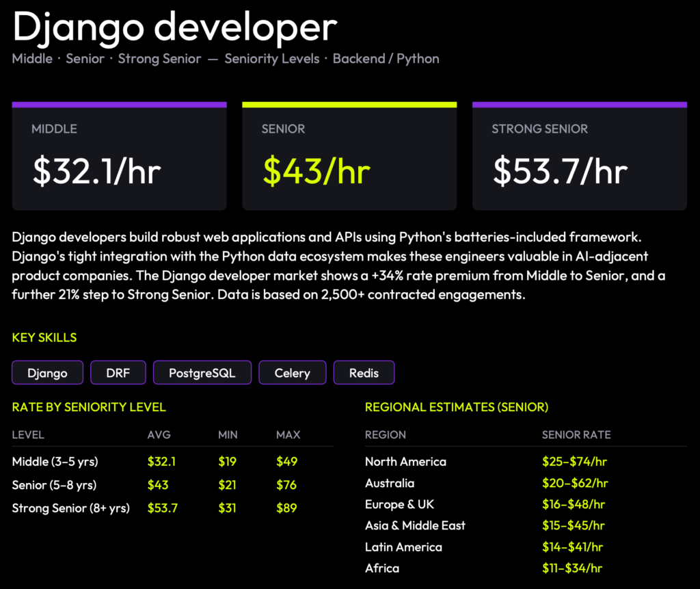Viewport: 700px width, 589px height.
Task: Click the $16–$48/hr rate value
Action: pos(574,505)
